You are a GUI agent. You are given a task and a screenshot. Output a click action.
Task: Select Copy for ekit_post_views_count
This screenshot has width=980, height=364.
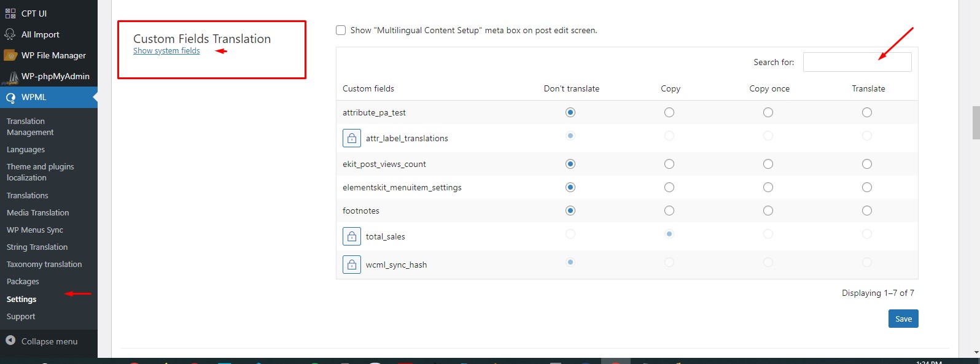[x=669, y=164]
